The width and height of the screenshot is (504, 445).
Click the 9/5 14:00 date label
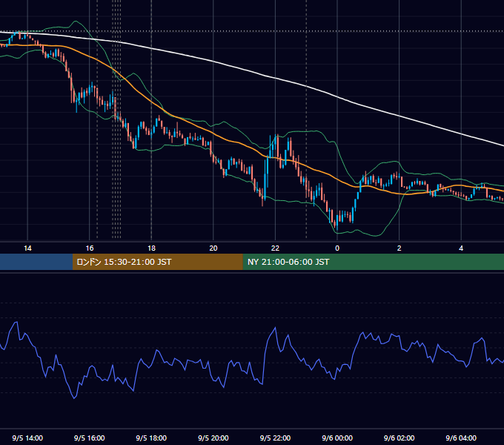click(x=27, y=438)
